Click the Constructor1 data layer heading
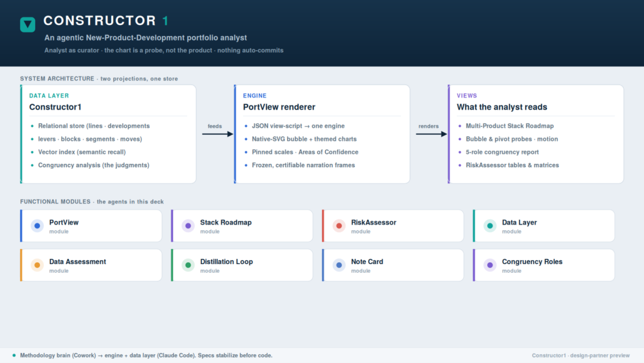The width and height of the screenshot is (644, 363). click(55, 107)
